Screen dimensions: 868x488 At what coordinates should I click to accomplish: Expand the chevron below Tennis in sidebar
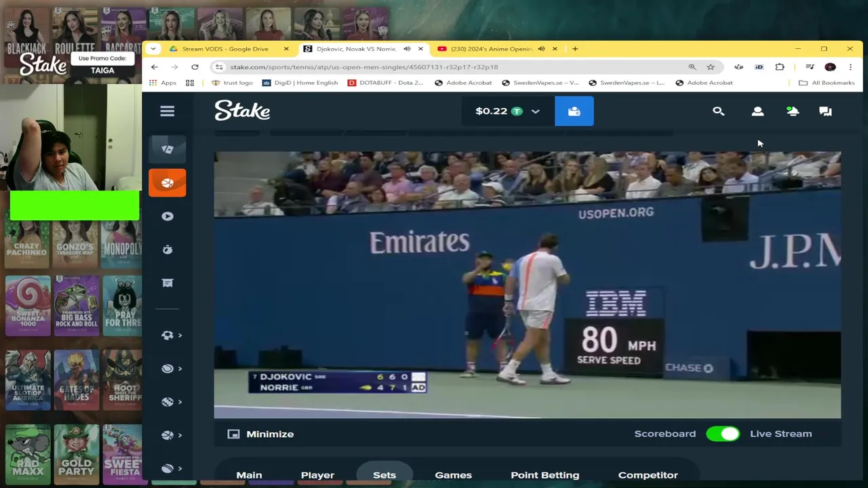(x=180, y=401)
